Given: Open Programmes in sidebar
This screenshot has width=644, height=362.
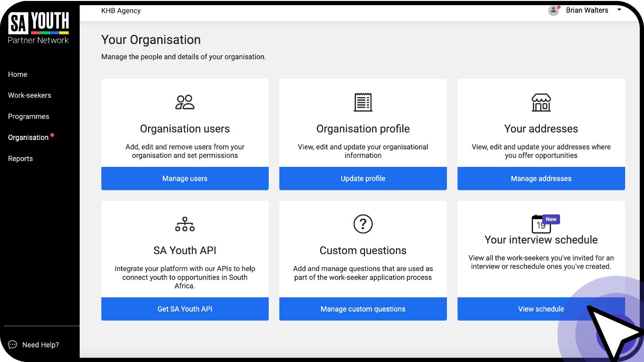Looking at the screenshot, I should tap(28, 116).
